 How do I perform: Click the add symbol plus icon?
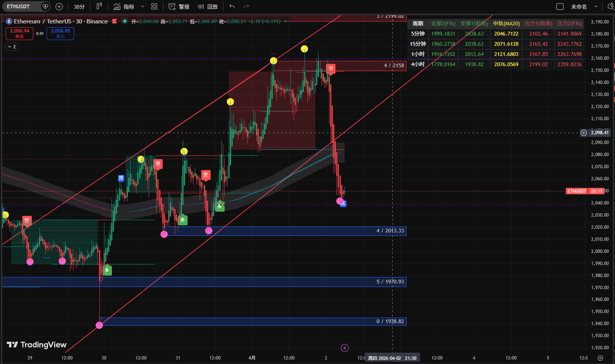59,6
